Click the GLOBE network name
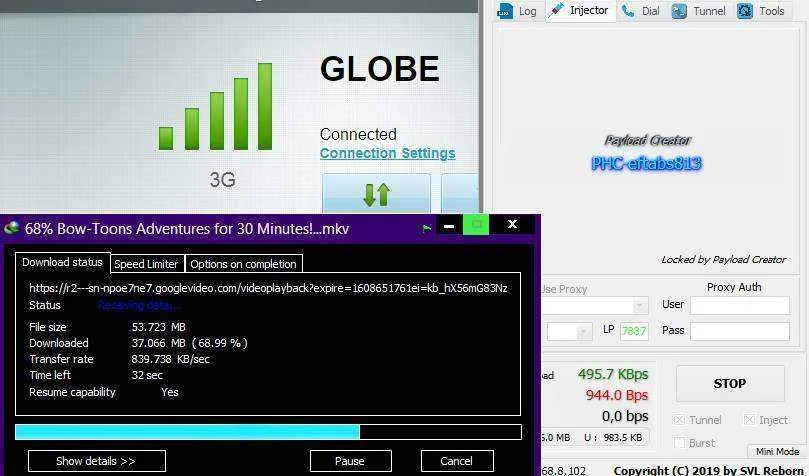The width and height of the screenshot is (809, 476). coord(380,68)
